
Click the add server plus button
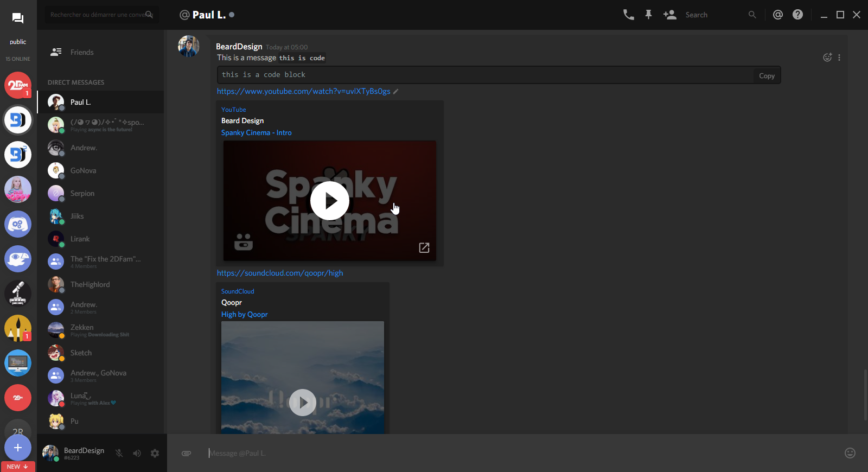[18, 448]
